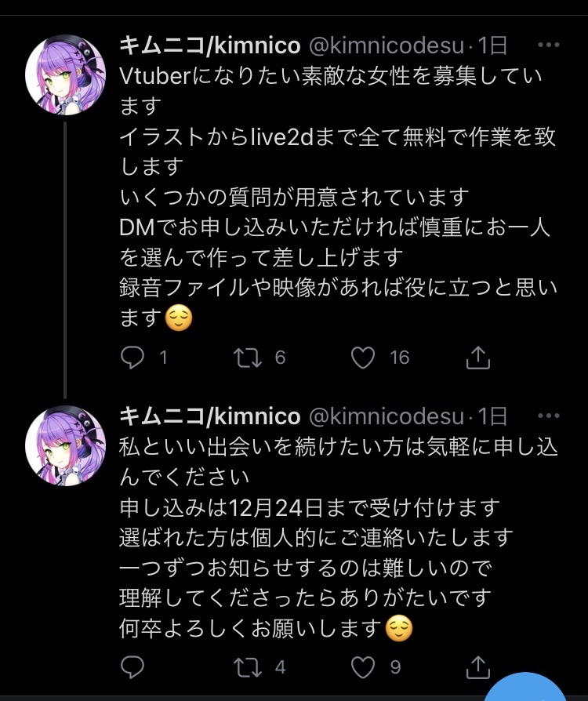Viewport: 588px width, 701px height.
Task: Like the first tweet with 16 likes
Action: (x=363, y=358)
